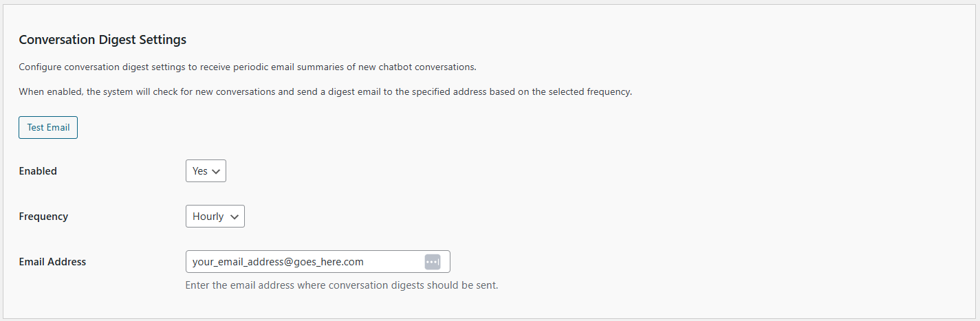The width and height of the screenshot is (980, 321).
Task: Click the chevron arrow beside Hourly
Action: [x=235, y=217]
